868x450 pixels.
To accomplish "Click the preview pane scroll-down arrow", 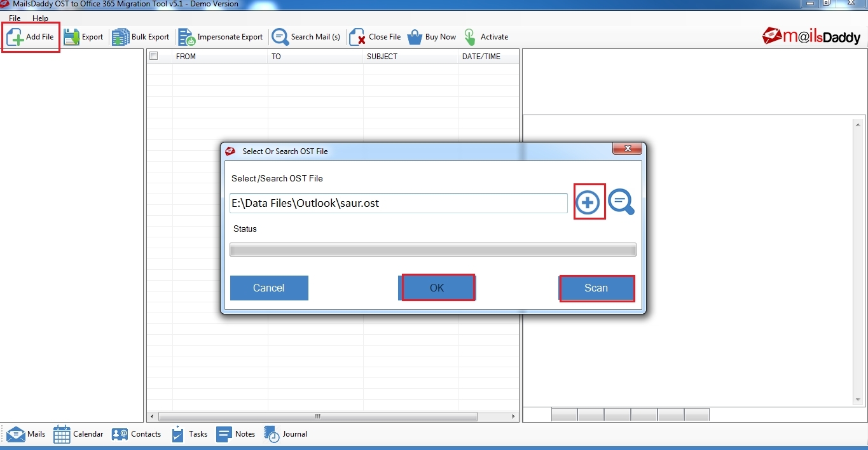I will click(x=858, y=400).
